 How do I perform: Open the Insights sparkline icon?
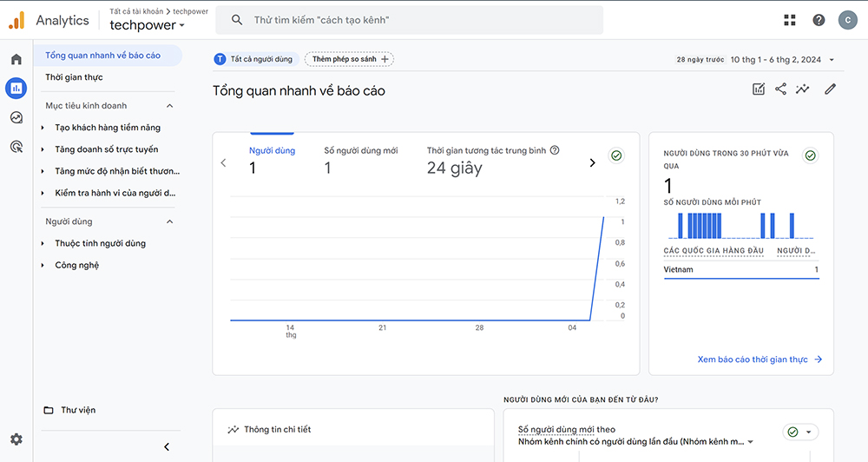click(x=803, y=89)
